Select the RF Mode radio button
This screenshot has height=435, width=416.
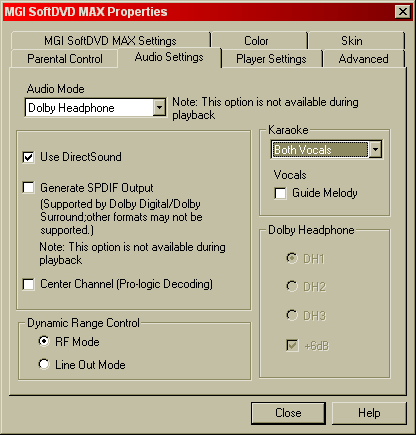coord(44,341)
